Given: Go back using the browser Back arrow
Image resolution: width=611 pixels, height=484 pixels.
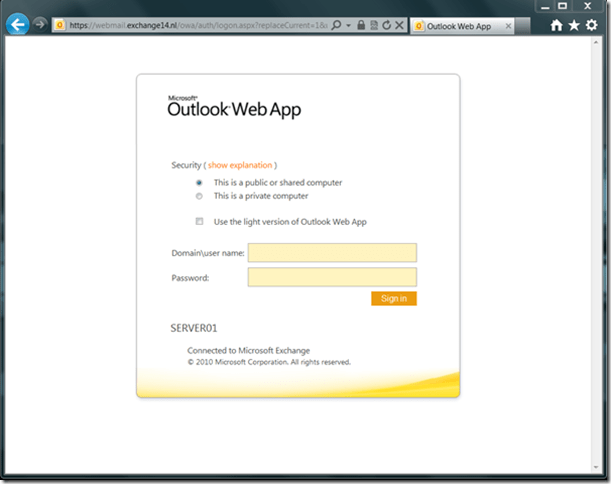Looking at the screenshot, I should point(17,24).
